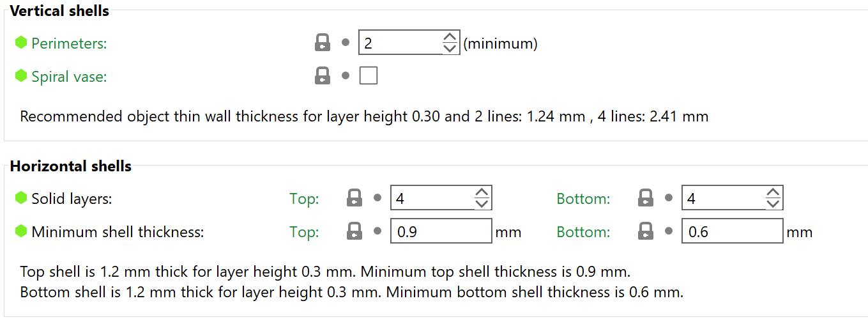Click the reset dot beside Perimeters field
Screen dimensions: 868x326
tap(346, 43)
